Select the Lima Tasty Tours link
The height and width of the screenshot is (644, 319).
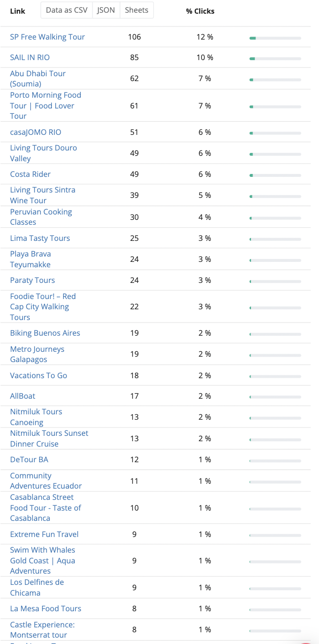(40, 238)
